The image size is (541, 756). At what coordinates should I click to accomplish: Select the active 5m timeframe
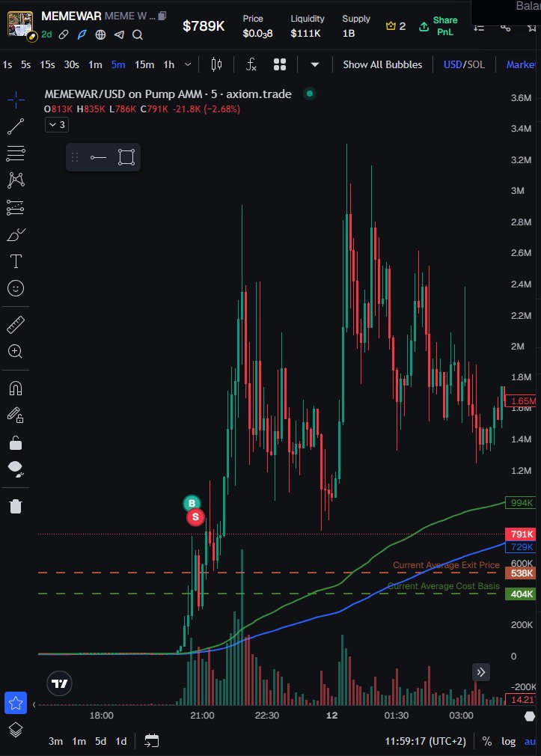click(118, 64)
